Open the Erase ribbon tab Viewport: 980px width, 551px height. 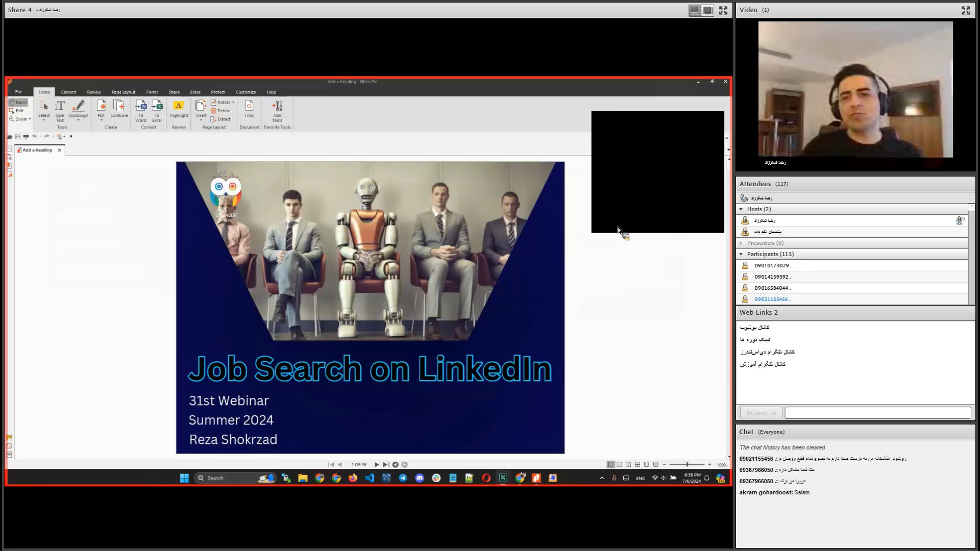click(195, 92)
